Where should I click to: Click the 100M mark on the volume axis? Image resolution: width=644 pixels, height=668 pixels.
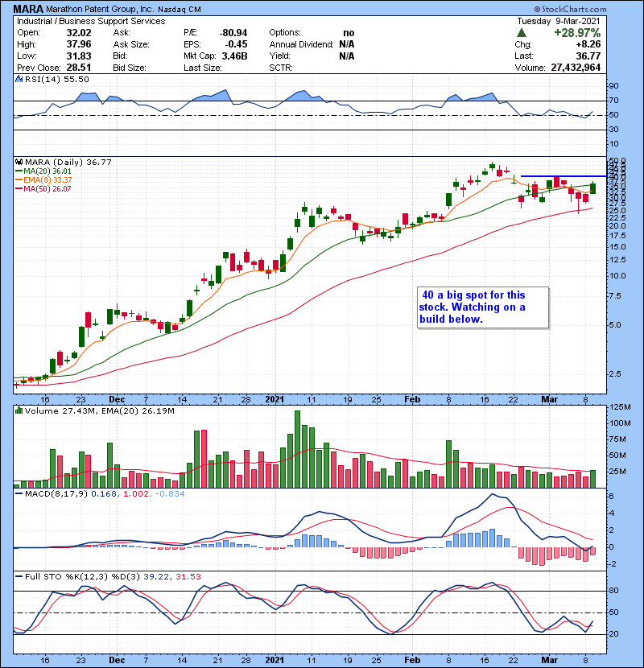pos(620,423)
